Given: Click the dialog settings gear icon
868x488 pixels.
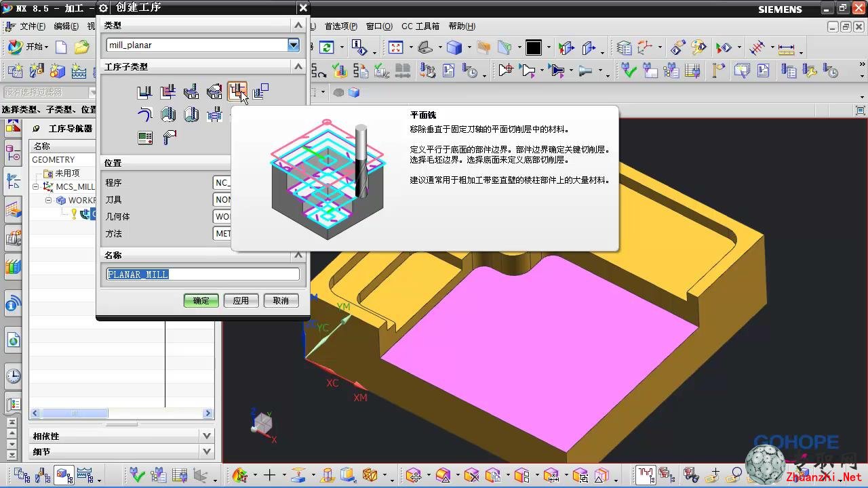Looking at the screenshot, I should click(103, 8).
